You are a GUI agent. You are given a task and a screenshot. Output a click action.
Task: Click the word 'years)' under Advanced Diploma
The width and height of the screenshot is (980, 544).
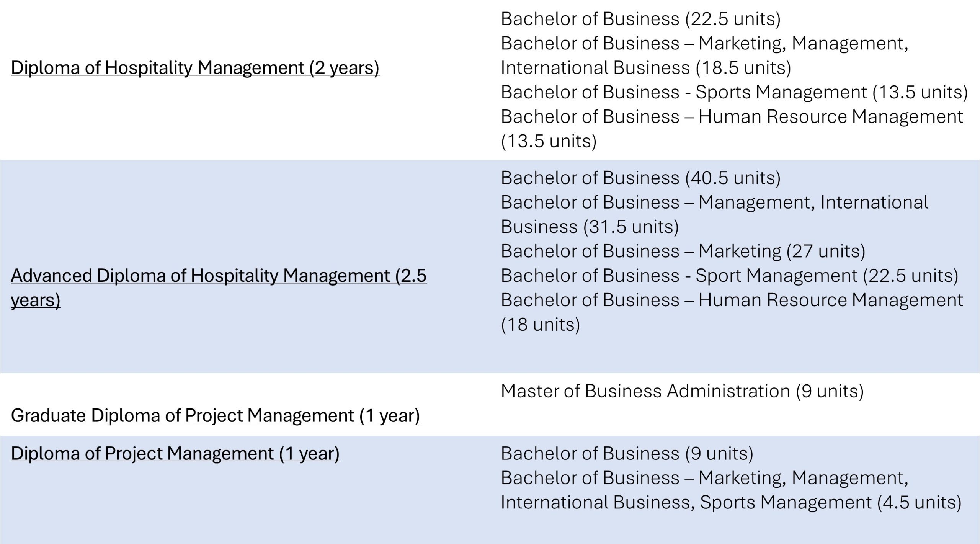[x=36, y=301]
